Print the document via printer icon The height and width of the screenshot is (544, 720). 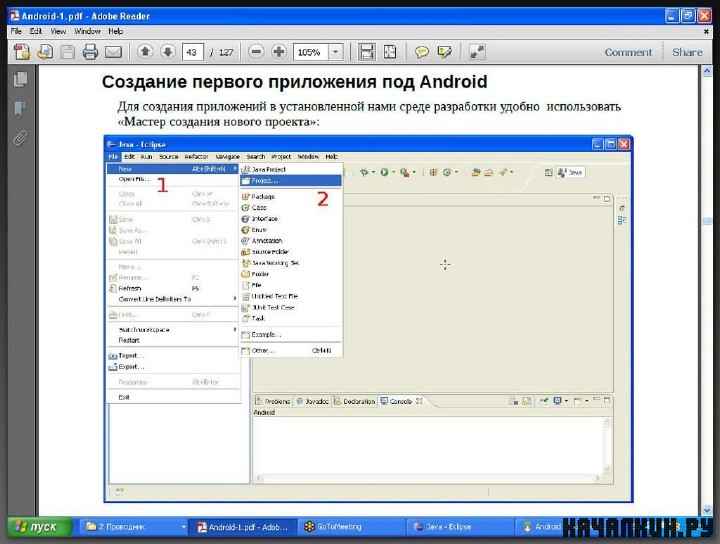click(x=90, y=52)
